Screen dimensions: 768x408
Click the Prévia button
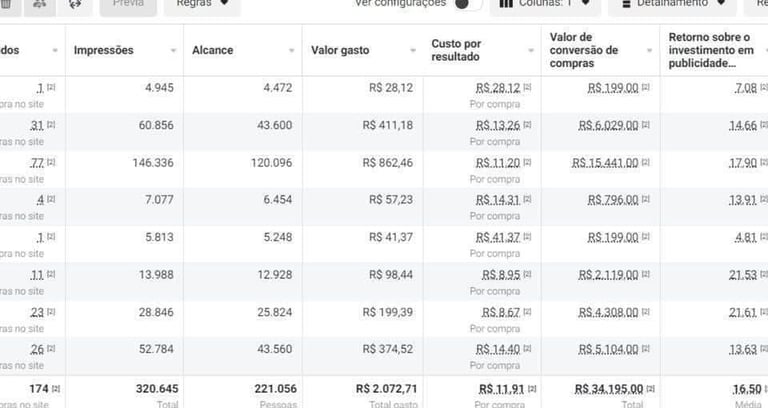pos(128,4)
